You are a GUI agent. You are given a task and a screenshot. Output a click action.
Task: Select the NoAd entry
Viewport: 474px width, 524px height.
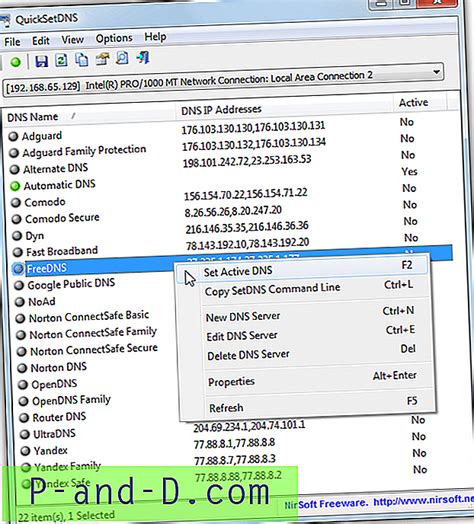pos(42,302)
